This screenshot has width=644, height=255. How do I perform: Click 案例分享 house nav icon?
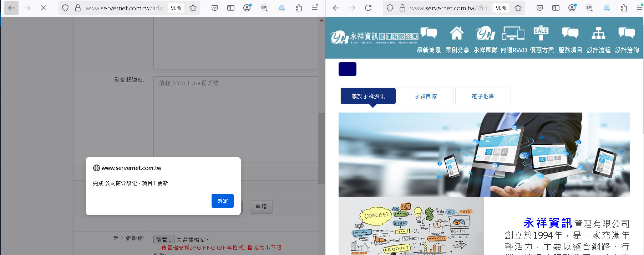pyautogui.click(x=457, y=33)
